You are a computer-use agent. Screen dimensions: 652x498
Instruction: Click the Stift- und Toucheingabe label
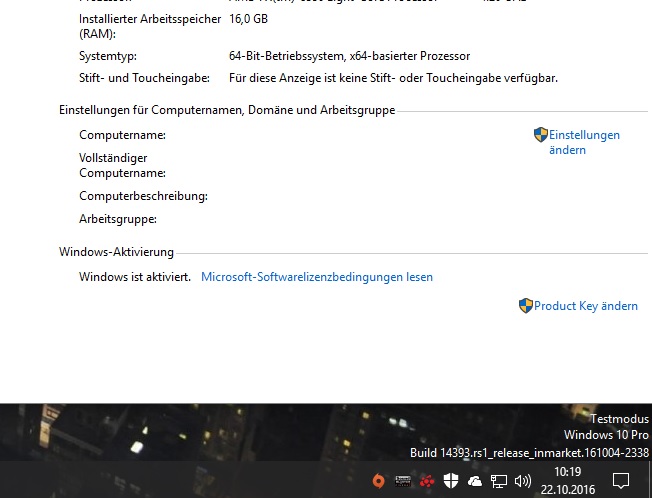pyautogui.click(x=144, y=78)
